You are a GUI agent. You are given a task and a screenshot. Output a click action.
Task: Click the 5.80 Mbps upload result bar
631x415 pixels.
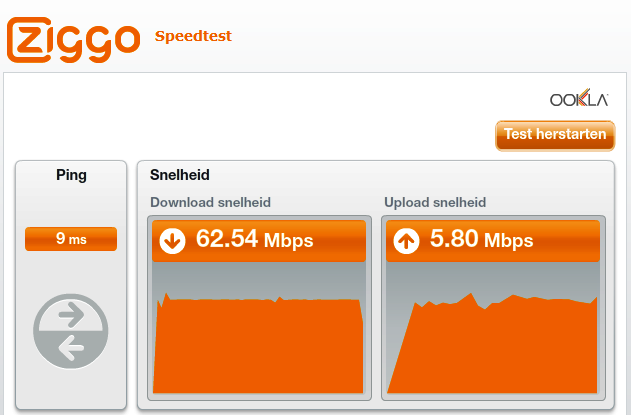493,241
